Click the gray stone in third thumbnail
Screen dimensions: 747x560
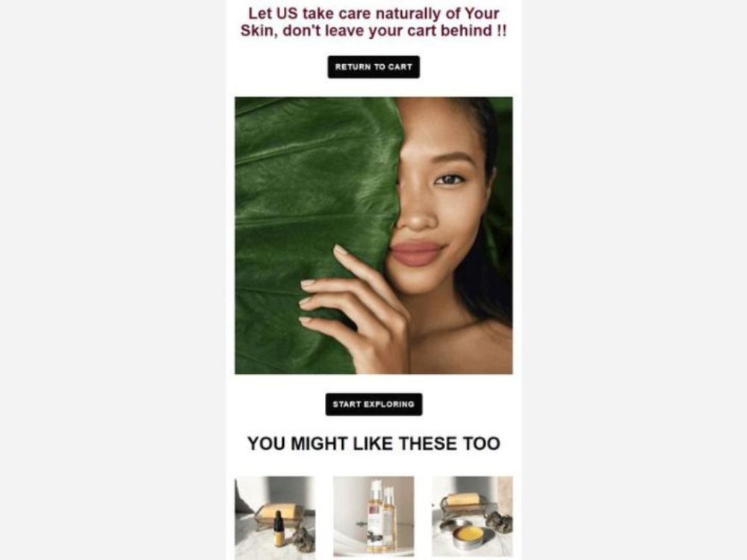click(x=500, y=523)
